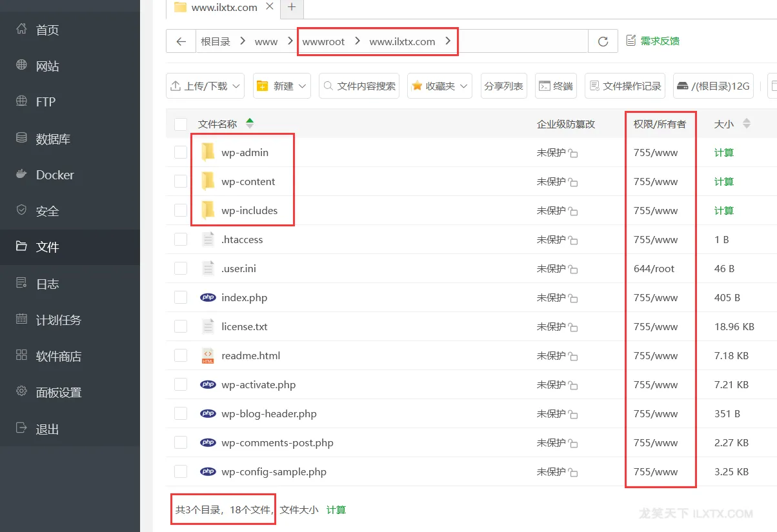The image size is (777, 532).
Task: Click 根目录 in the path breadcrumb
Action: click(216, 41)
